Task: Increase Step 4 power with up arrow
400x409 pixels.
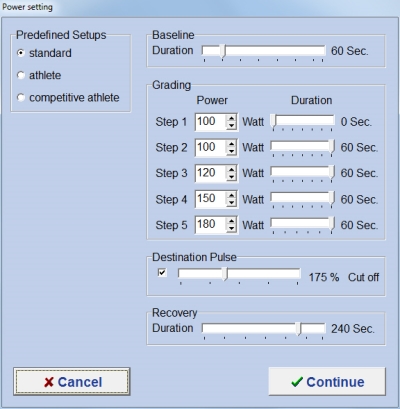Action: 231,196
